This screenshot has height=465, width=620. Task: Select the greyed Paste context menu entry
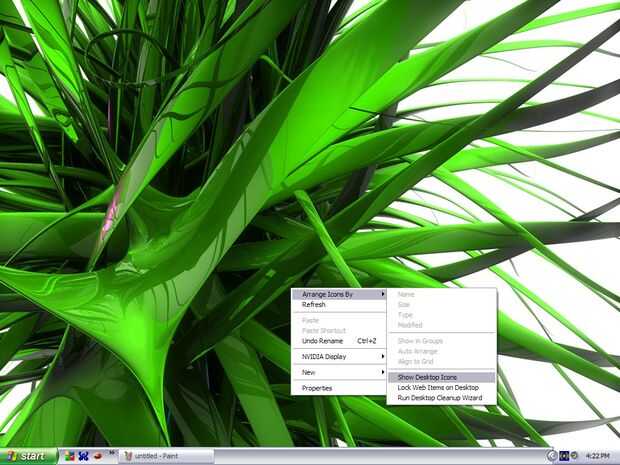(338, 320)
